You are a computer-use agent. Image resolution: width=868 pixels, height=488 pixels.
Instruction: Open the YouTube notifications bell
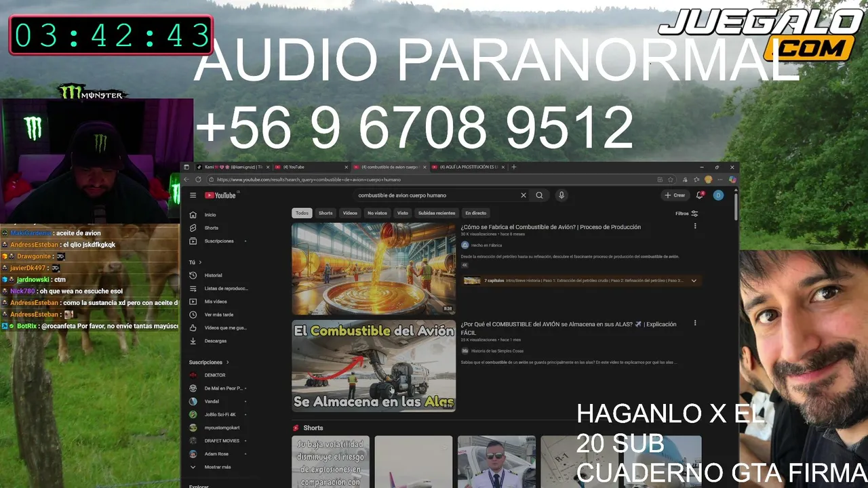click(700, 195)
